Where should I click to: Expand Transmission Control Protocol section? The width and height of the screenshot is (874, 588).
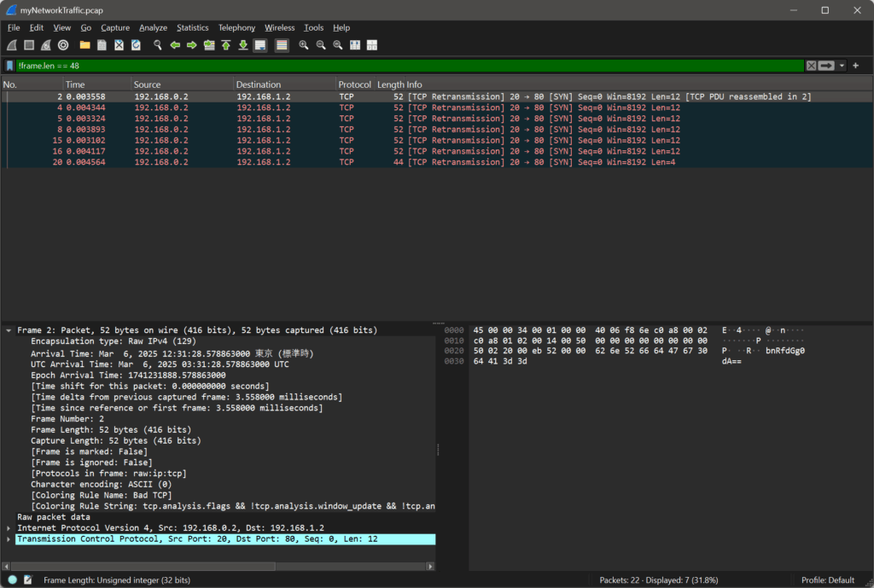click(9, 539)
